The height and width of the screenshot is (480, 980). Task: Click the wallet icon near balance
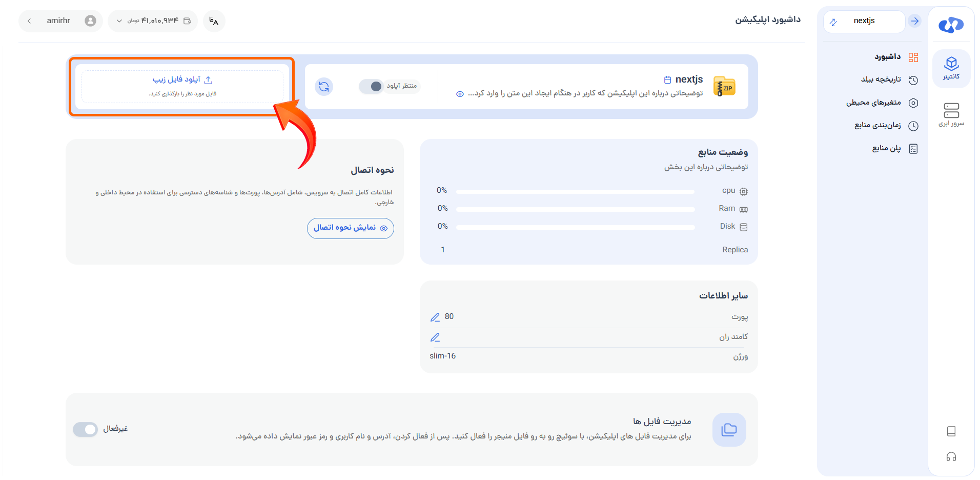point(187,21)
